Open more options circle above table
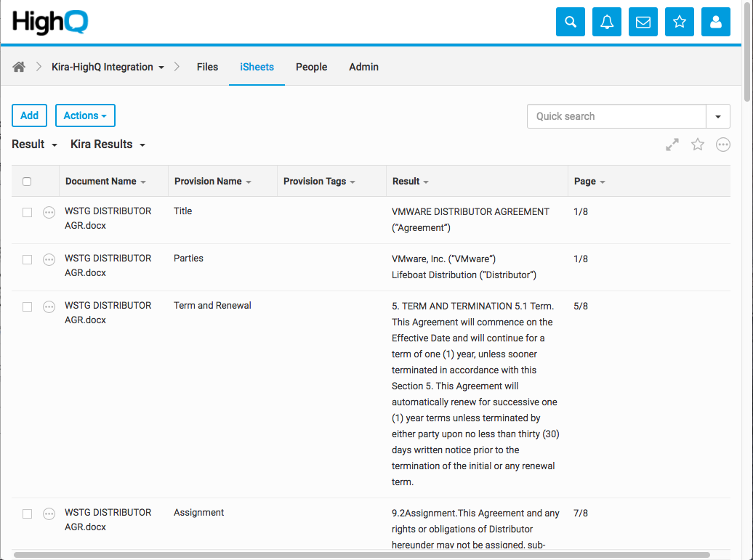Image resolution: width=753 pixels, height=560 pixels. click(x=722, y=145)
